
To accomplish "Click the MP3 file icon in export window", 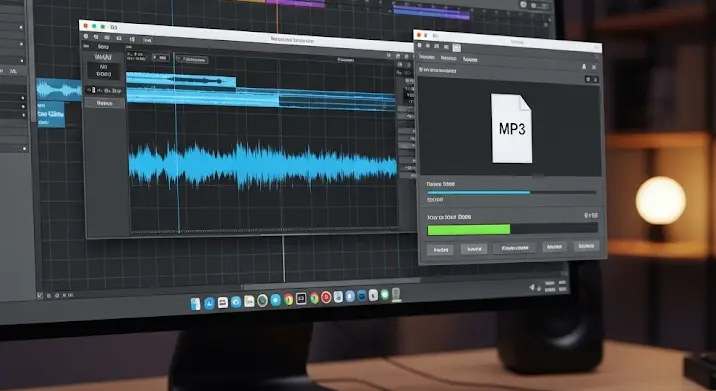I will tap(511, 128).
